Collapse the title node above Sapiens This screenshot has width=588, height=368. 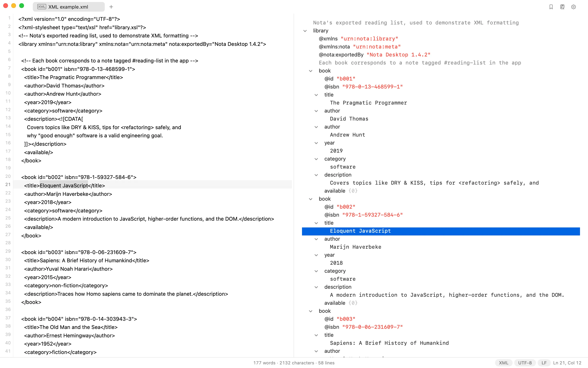[x=316, y=335]
